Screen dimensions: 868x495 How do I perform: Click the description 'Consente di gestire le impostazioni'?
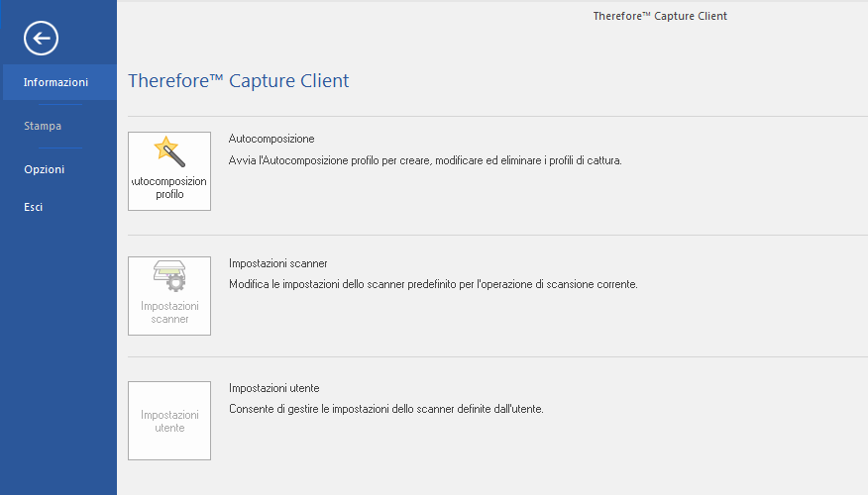point(386,409)
